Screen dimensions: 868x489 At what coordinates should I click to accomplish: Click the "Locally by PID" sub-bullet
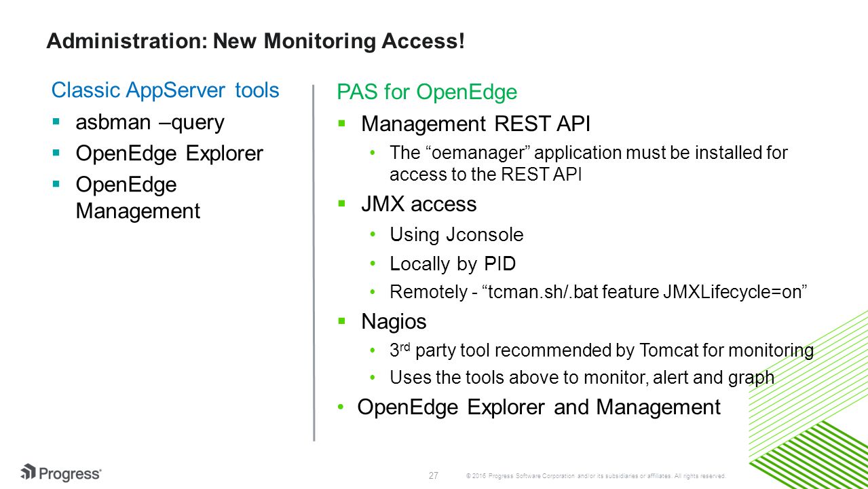point(453,264)
